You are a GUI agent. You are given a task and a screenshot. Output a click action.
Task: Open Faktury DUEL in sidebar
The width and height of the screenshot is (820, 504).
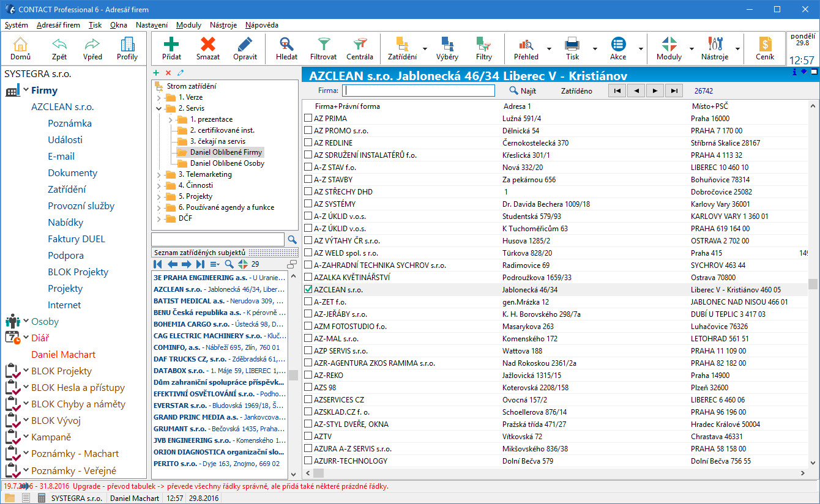[x=76, y=239]
